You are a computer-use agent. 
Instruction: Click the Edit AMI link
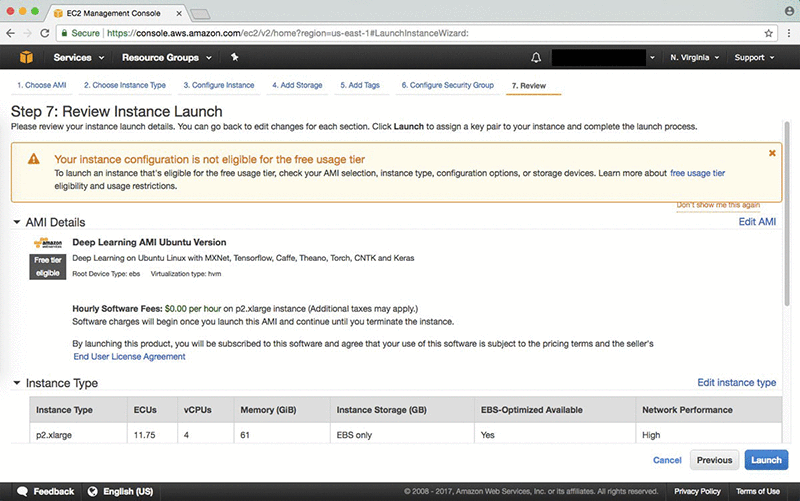tap(757, 221)
